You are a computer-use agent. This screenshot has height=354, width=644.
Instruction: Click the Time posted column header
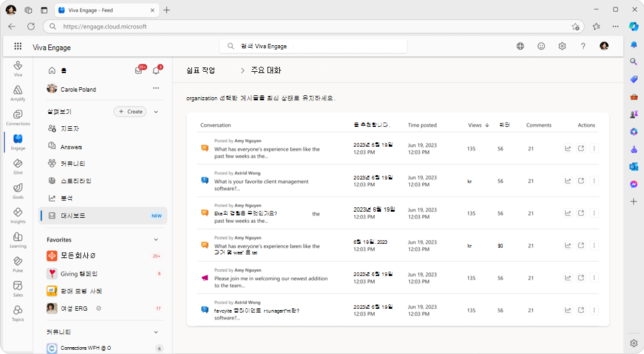point(422,125)
